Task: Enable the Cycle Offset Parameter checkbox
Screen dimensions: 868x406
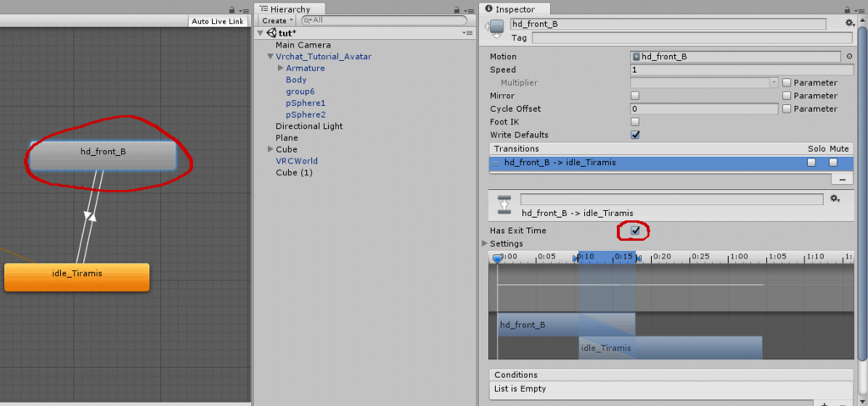Action: 787,109
